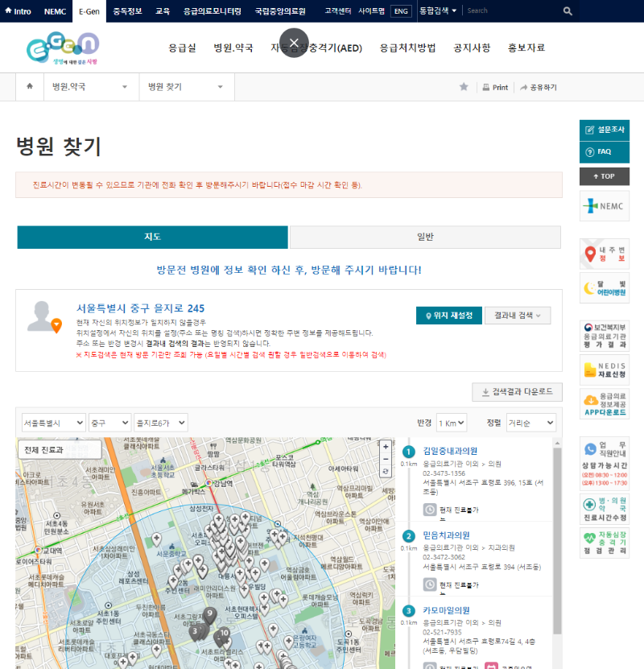
Task: Click the clock icon for 김일중내과의원
Action: [430, 510]
